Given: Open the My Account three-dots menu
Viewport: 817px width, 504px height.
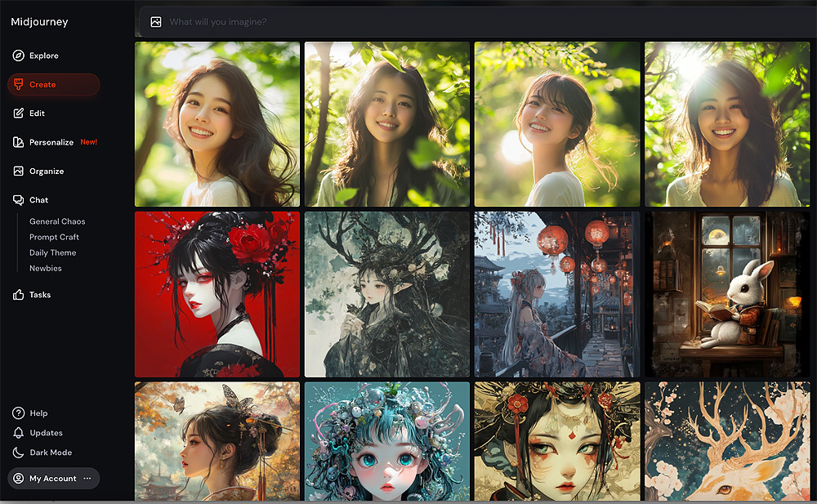Looking at the screenshot, I should point(87,479).
